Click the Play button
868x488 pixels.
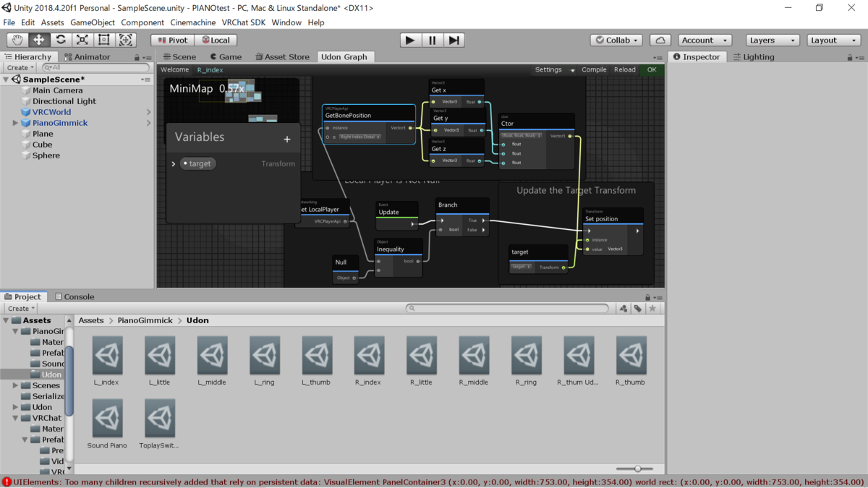pos(410,40)
